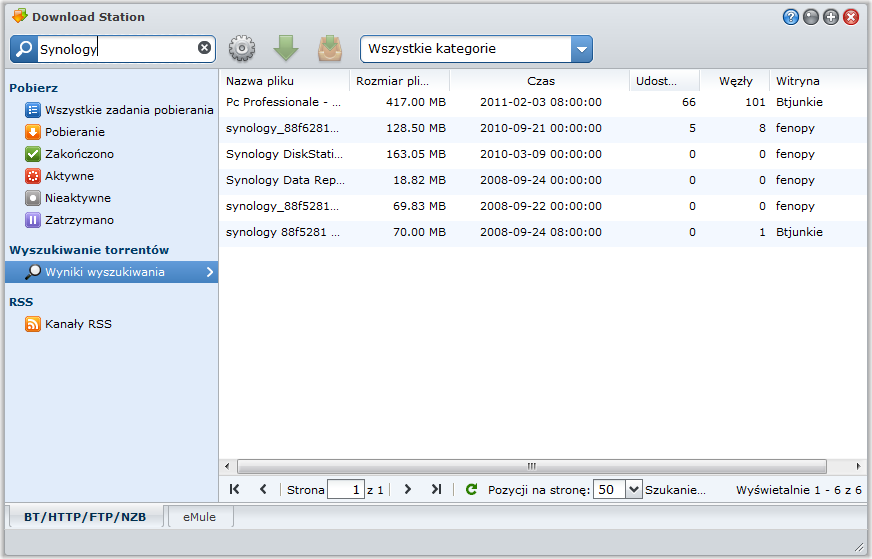Image resolution: width=872 pixels, height=559 pixels.
Task: Click the green Zakończono checkmark icon
Action: click(x=33, y=154)
